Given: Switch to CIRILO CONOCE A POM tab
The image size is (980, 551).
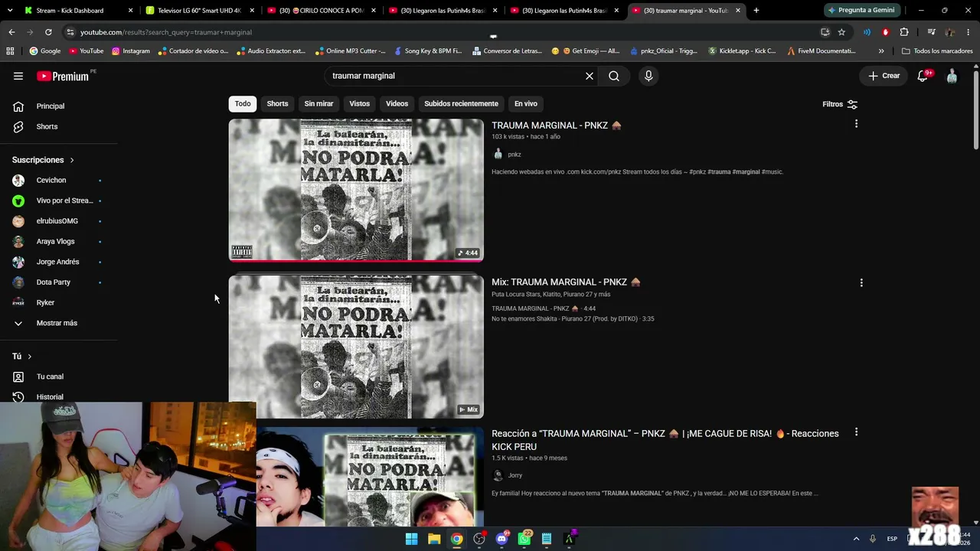Looking at the screenshot, I should click(321, 11).
